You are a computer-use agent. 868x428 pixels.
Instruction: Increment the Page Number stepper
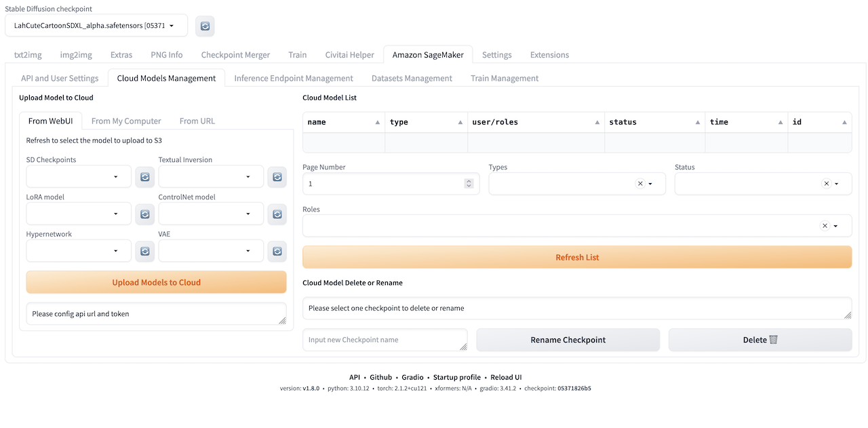469,181
